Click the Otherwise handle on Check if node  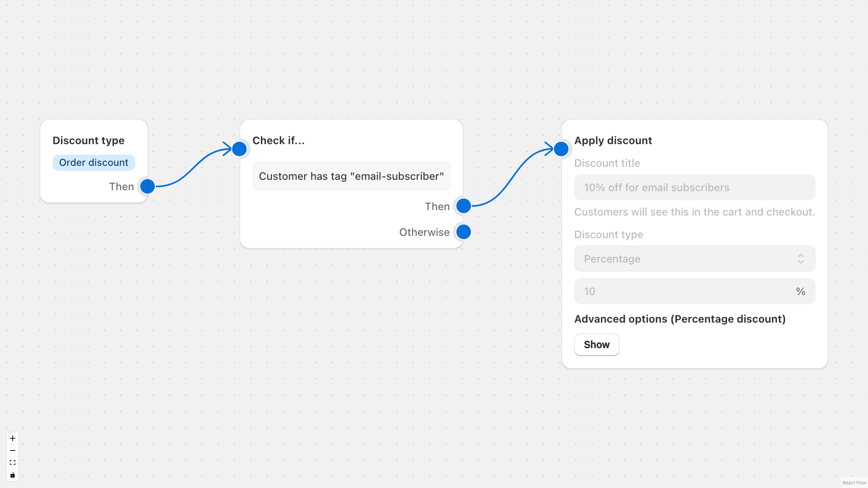click(463, 232)
